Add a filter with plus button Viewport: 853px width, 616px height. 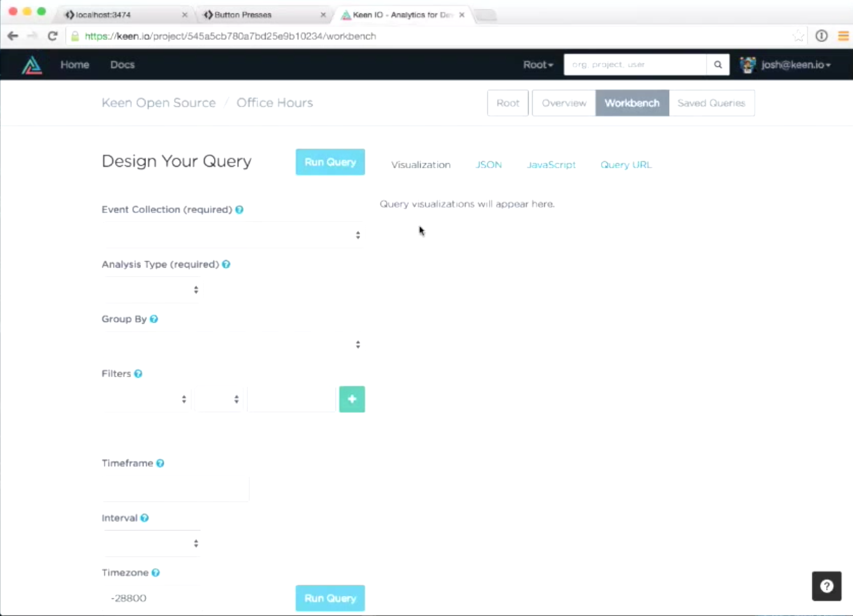[x=352, y=399]
